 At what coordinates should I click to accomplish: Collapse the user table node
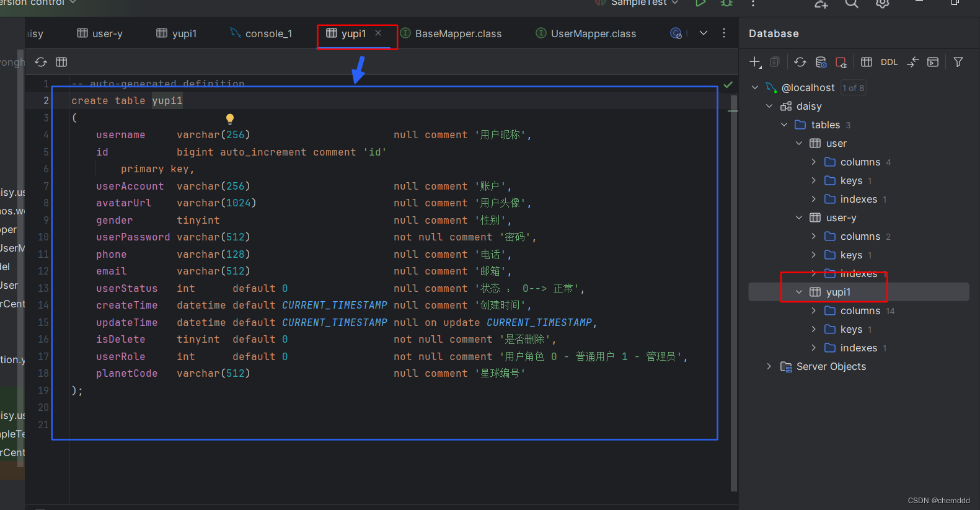799,143
